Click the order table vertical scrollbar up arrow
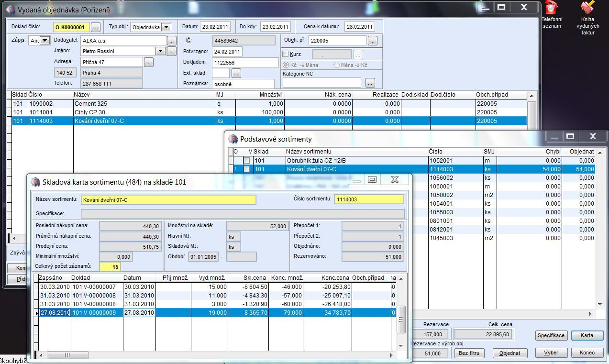This screenshot has width=609, height=364. click(x=531, y=95)
